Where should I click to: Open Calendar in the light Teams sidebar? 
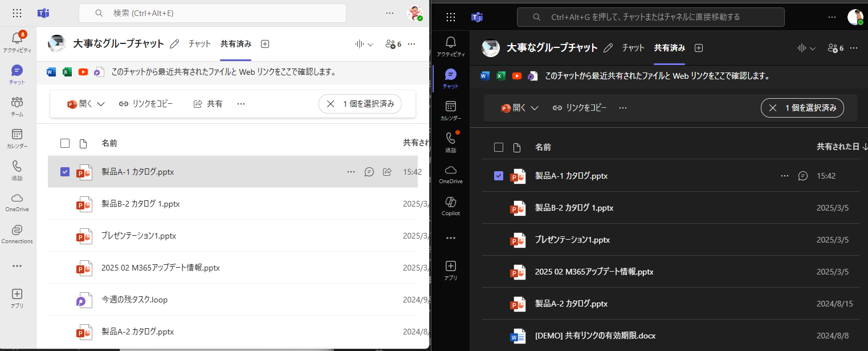(17, 138)
